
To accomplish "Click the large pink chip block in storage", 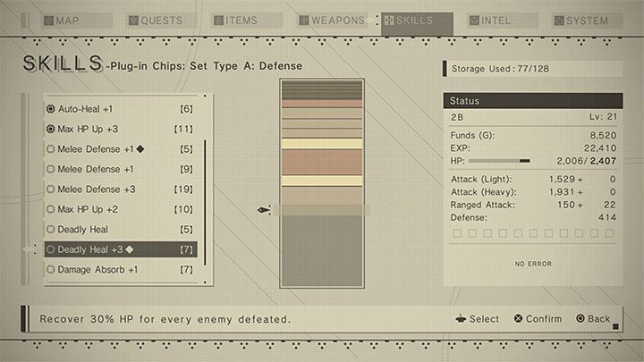I will tap(322, 162).
